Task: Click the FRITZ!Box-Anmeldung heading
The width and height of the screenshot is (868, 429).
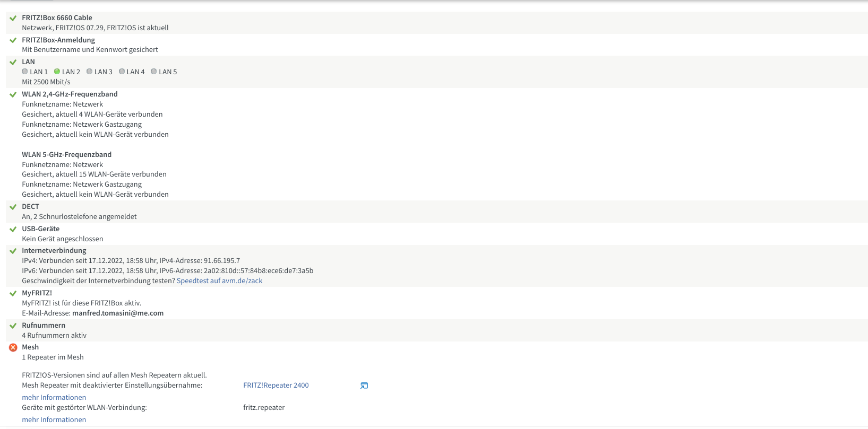Action: coord(58,40)
